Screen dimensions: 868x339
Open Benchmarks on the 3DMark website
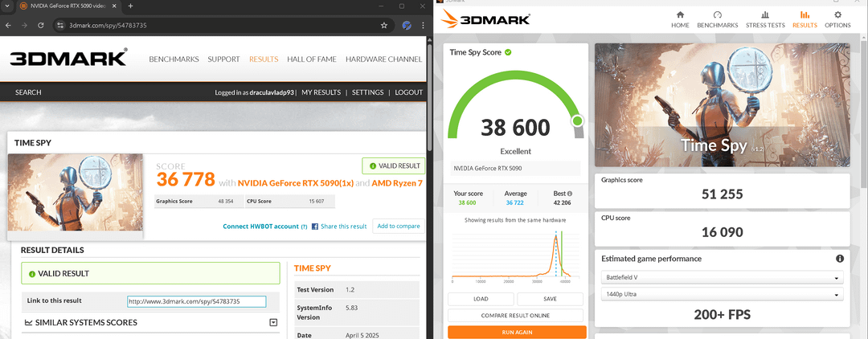click(174, 59)
